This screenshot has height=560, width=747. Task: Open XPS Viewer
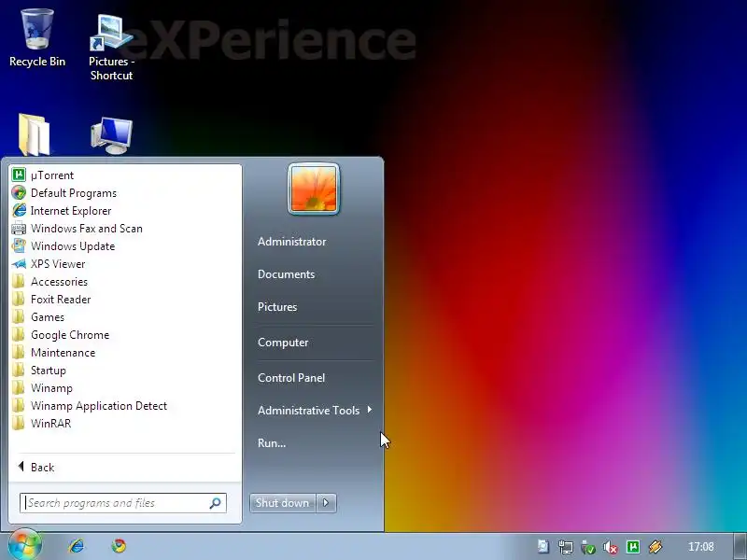(x=124, y=264)
